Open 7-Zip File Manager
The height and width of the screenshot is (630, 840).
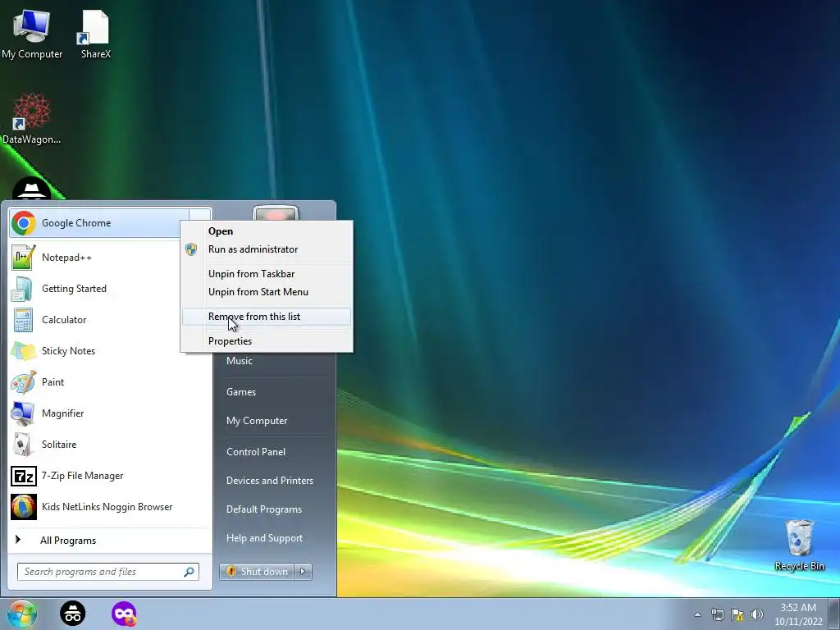point(111,476)
